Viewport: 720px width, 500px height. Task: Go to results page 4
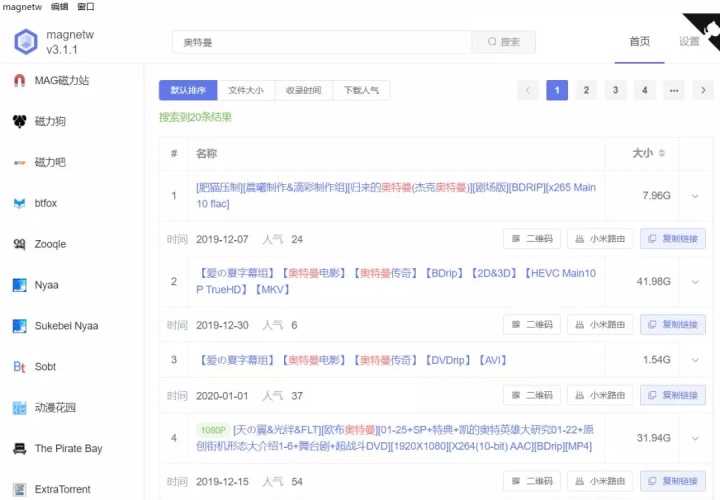coord(645,90)
